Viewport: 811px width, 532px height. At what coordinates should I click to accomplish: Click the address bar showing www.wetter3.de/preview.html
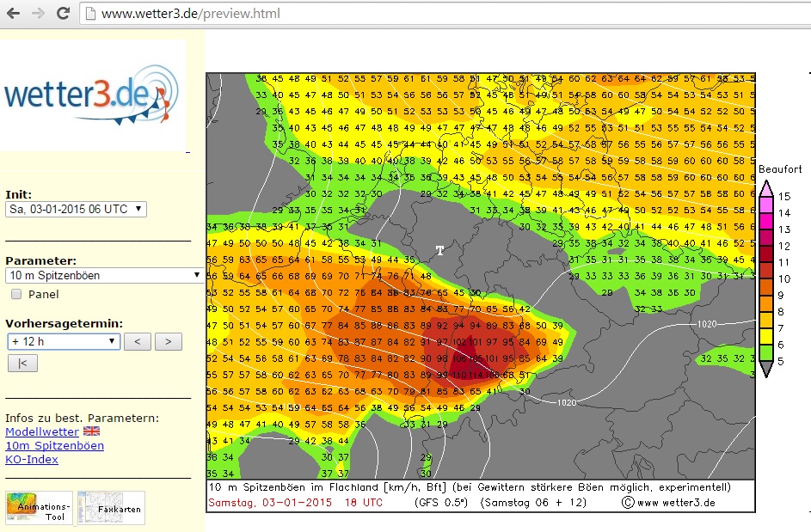pos(430,15)
